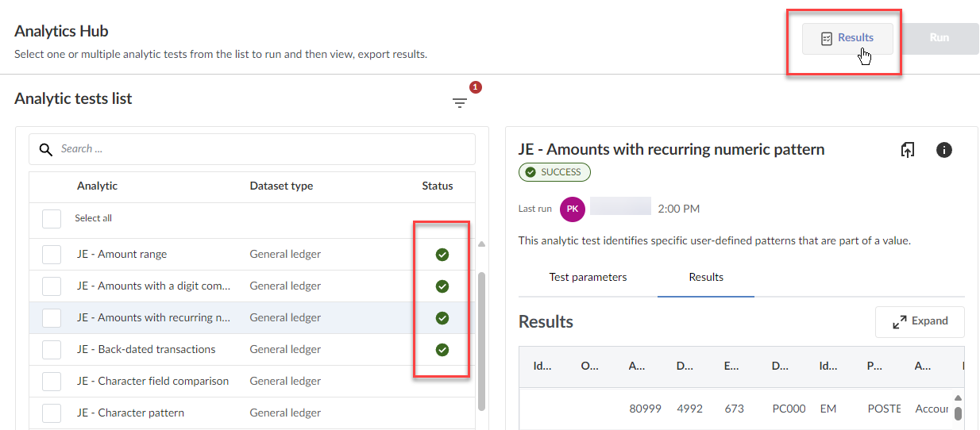Click the Results button at top
The image size is (980, 430).
847,38
